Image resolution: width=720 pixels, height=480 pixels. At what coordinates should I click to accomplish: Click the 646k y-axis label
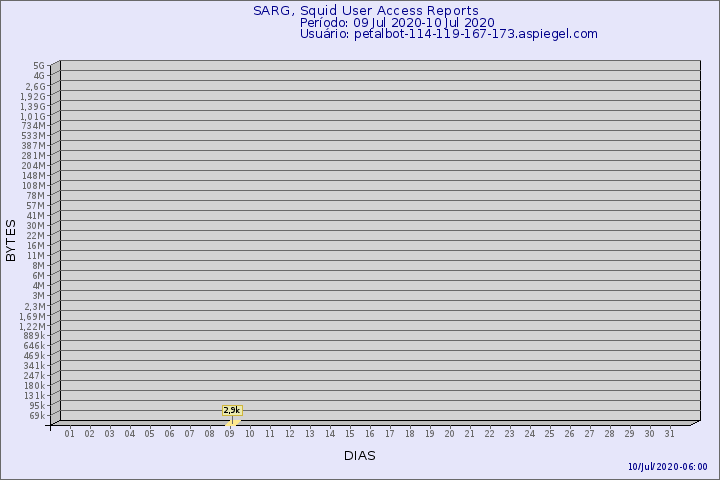point(34,345)
